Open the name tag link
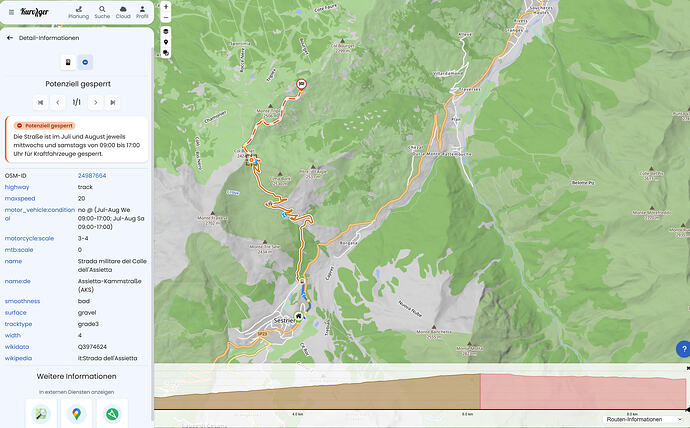 [x=13, y=261]
